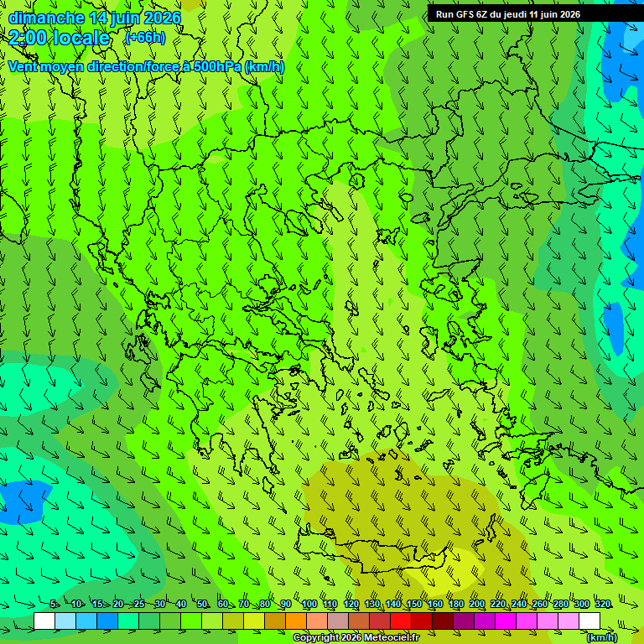Click the legend value '280'
644x644 pixels.
pos(561,604)
